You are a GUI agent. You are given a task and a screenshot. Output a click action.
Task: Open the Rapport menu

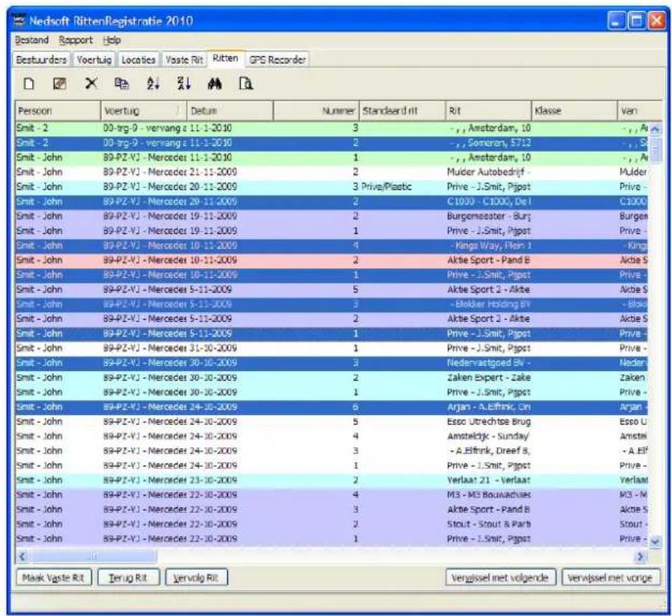coord(75,40)
